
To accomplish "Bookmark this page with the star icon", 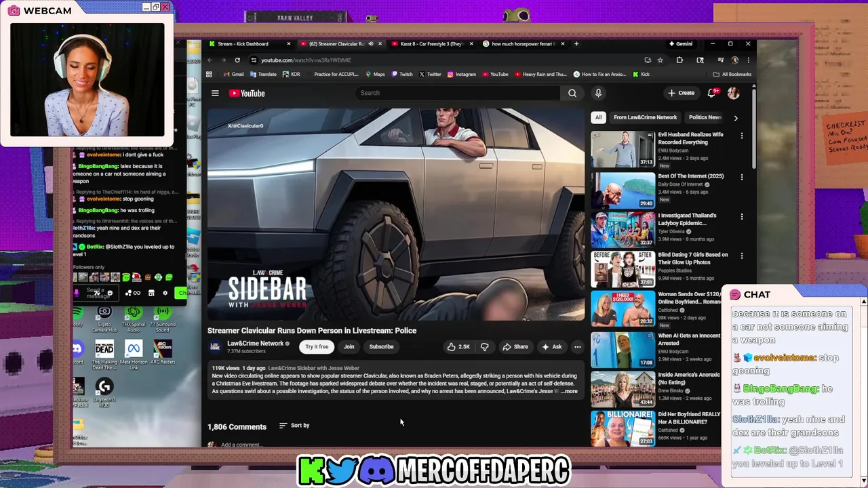I will pos(660,60).
